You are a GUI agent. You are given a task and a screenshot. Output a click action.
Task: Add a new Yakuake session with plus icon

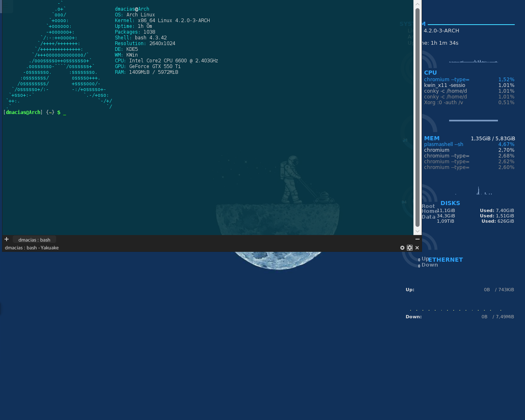pyautogui.click(x=7, y=239)
